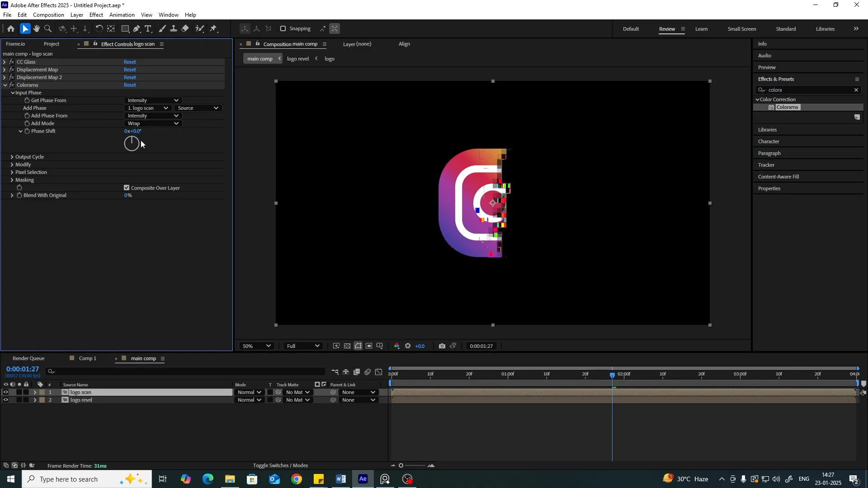Reset the Colorama effect

[x=130, y=85]
